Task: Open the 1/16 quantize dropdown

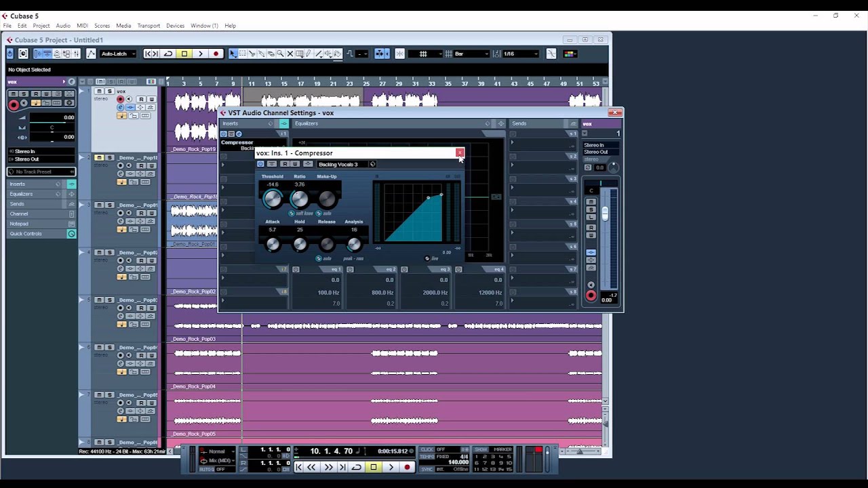Action: 520,54
